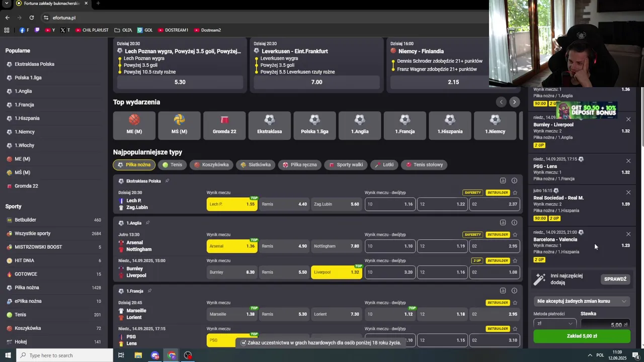Show previous top events with left arrow
644x362 pixels.
501,102
